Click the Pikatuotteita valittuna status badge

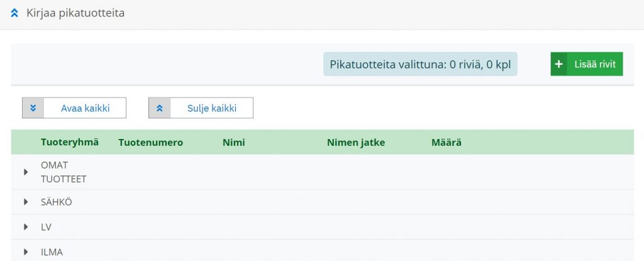click(420, 64)
